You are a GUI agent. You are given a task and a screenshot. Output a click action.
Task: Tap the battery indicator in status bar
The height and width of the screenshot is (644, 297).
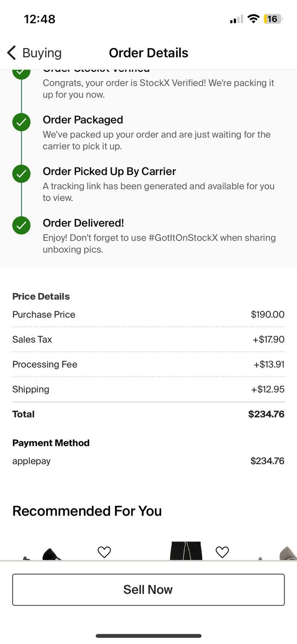tap(273, 19)
